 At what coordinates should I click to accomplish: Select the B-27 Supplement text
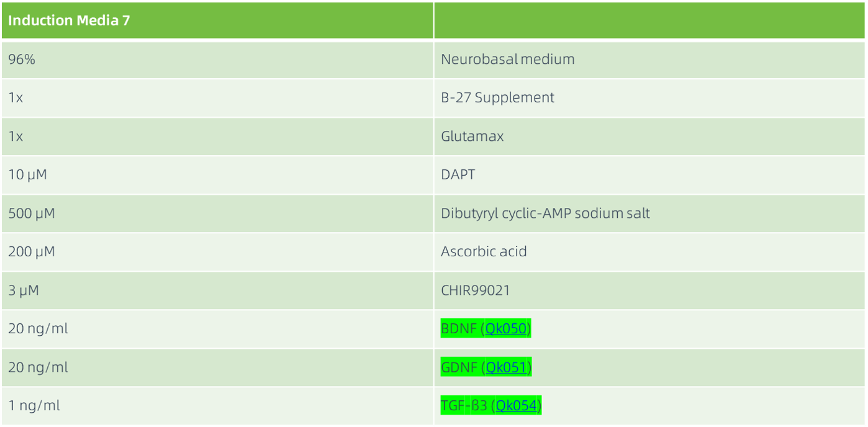[x=497, y=97]
